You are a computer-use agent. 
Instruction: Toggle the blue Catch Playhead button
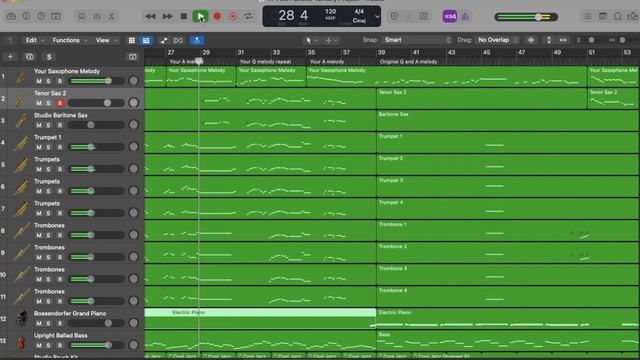tap(197, 40)
